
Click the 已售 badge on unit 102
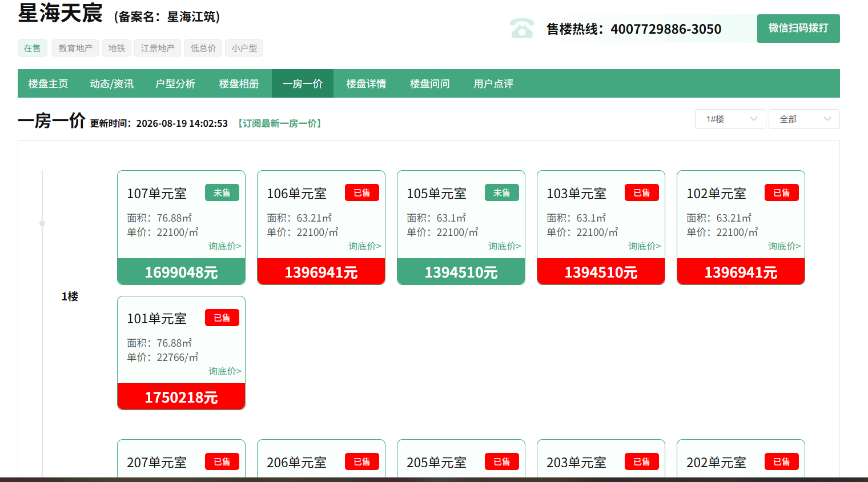pos(782,192)
